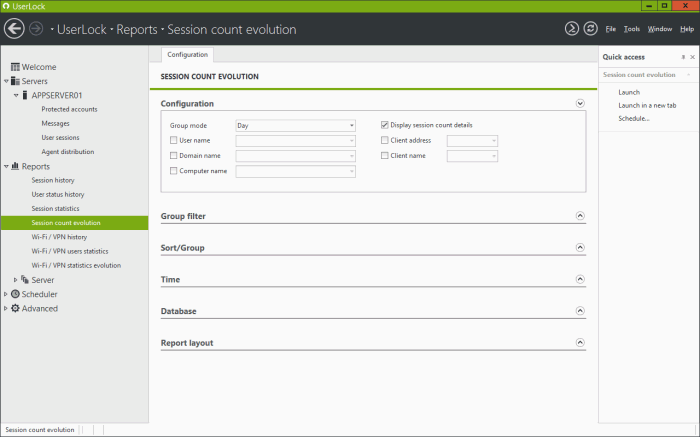The width and height of the screenshot is (700, 437).
Task: Click the UserLock breadcrumb
Action: point(82,29)
